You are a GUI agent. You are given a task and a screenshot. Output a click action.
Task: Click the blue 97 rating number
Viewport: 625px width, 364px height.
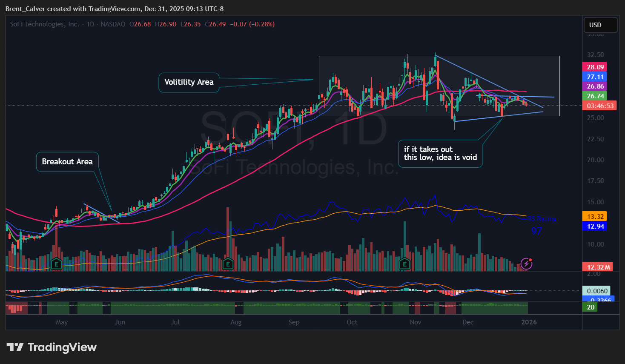pos(536,231)
